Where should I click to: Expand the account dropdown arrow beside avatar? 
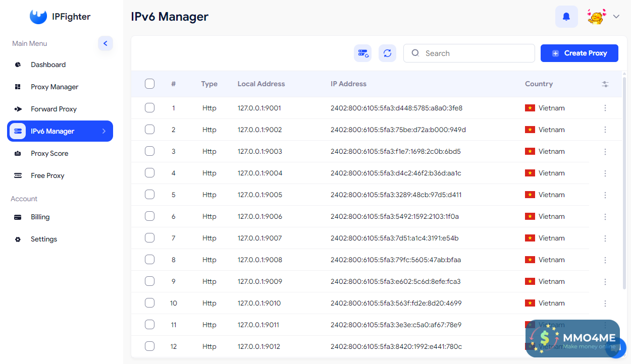[616, 17]
